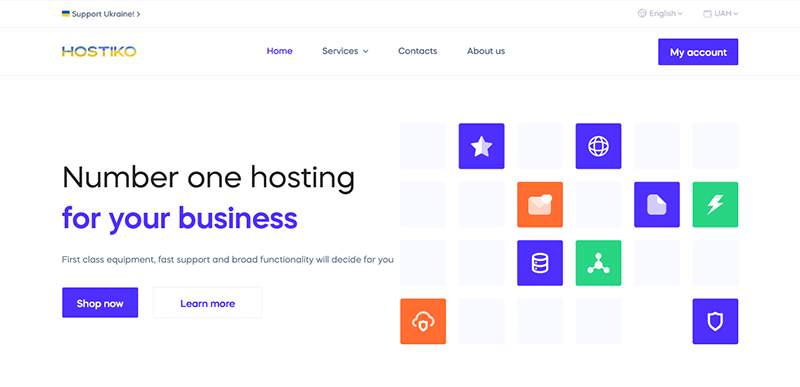The image size is (800, 387).
Task: Click the orange cloud shield tile
Action: [423, 321]
